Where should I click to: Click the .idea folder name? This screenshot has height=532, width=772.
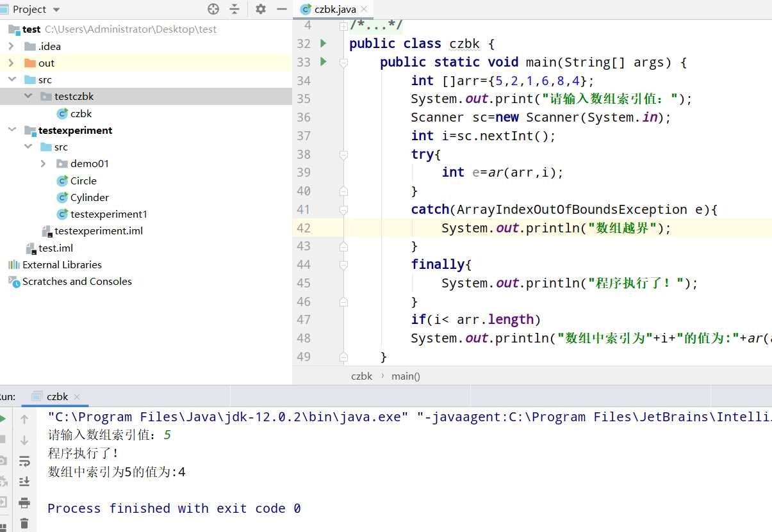coord(49,46)
